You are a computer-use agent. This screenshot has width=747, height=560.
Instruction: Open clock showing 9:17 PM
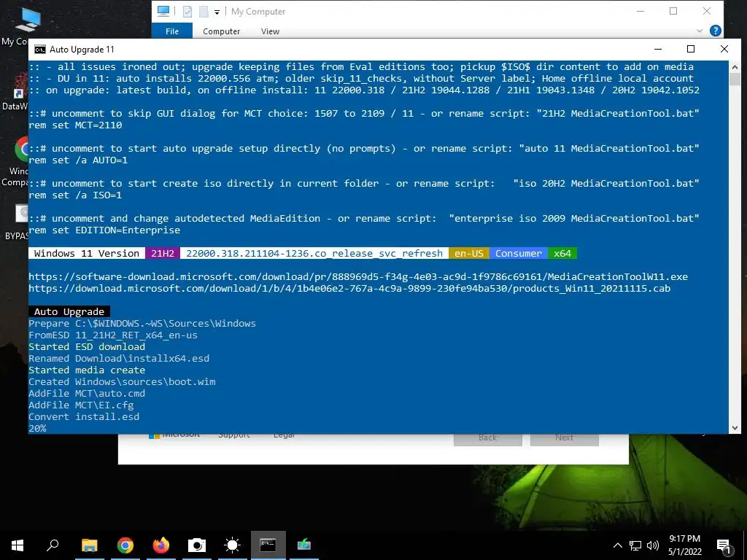[684, 545]
